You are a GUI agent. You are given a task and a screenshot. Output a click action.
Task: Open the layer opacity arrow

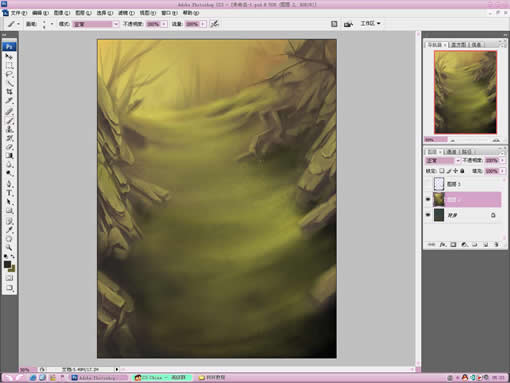502,160
